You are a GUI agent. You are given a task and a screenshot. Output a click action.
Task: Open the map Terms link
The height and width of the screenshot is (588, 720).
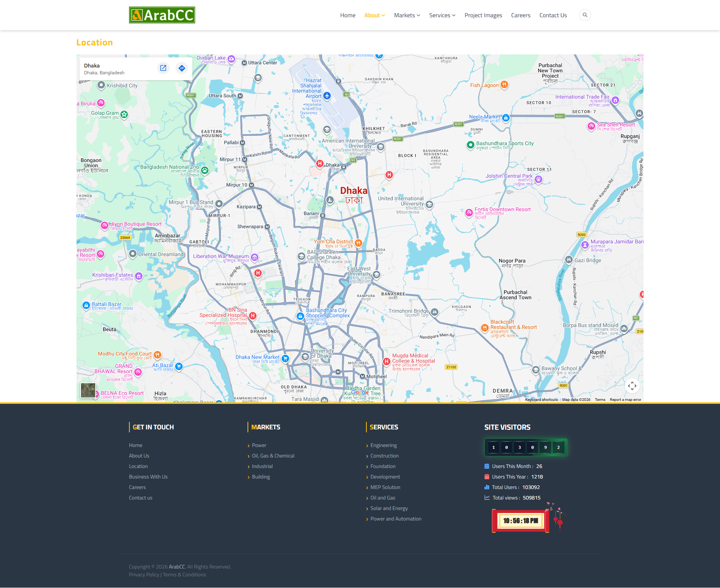click(x=600, y=400)
